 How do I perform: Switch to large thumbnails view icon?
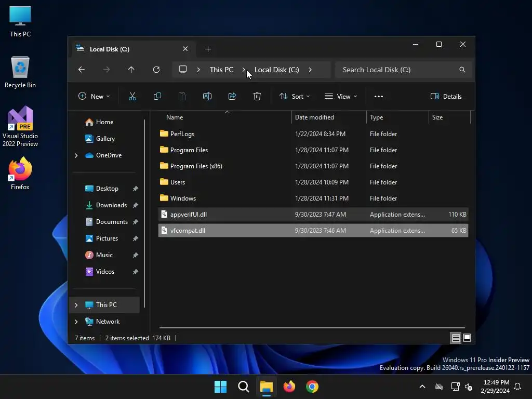(x=467, y=338)
